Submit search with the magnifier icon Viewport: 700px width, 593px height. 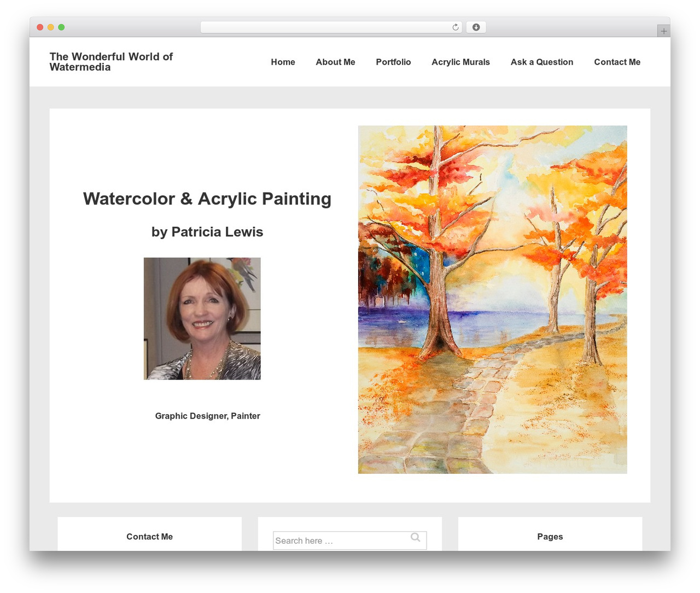point(416,538)
